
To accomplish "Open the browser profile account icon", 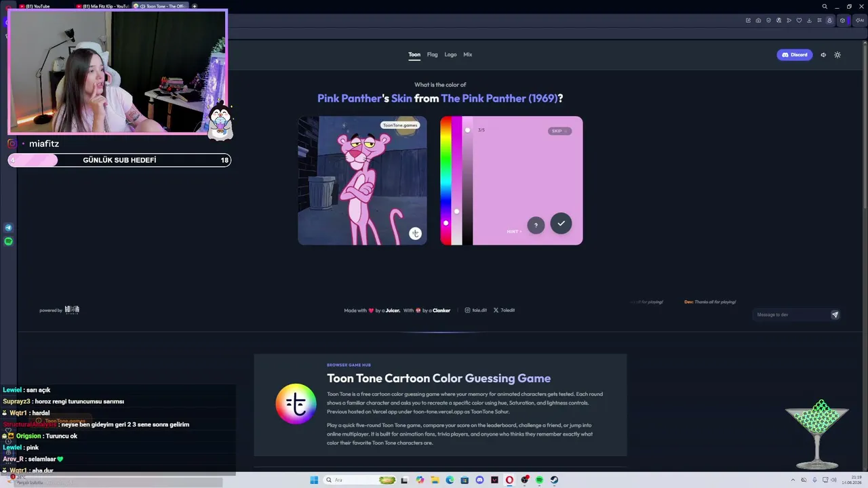I will [829, 20].
